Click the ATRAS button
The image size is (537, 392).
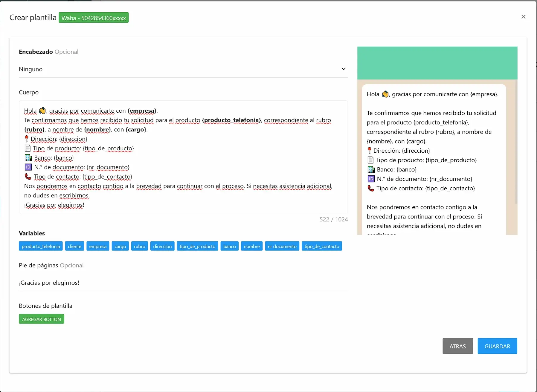pos(457,346)
